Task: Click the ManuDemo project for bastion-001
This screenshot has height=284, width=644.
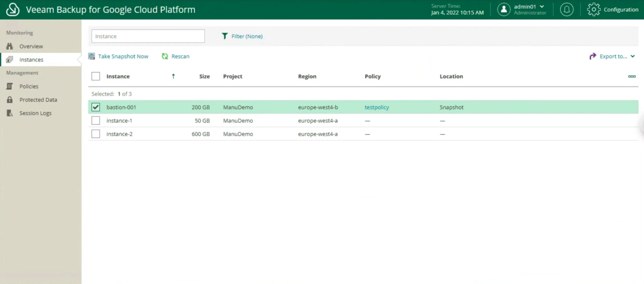Action: [238, 107]
